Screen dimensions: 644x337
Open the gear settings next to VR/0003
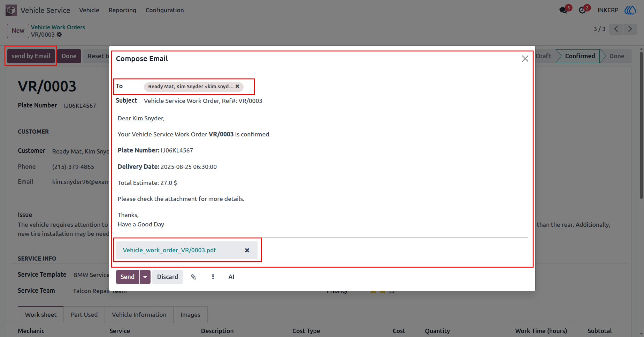pos(59,35)
